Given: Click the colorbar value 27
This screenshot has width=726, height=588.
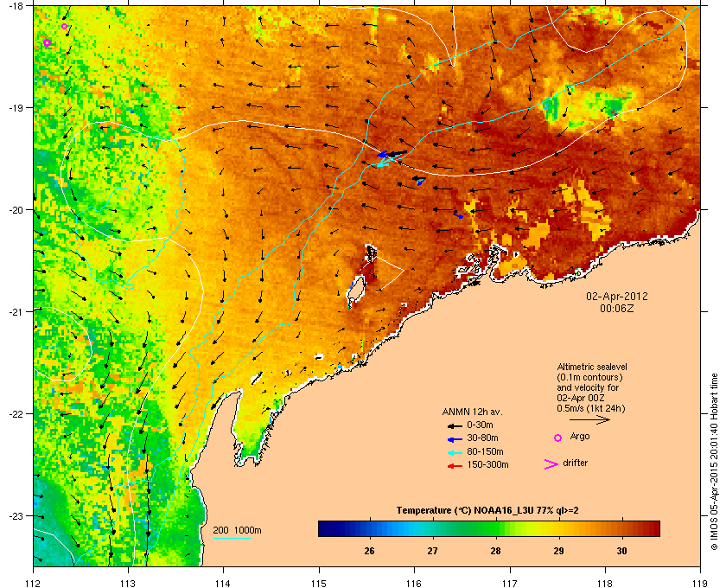Looking at the screenshot, I should point(432,551).
